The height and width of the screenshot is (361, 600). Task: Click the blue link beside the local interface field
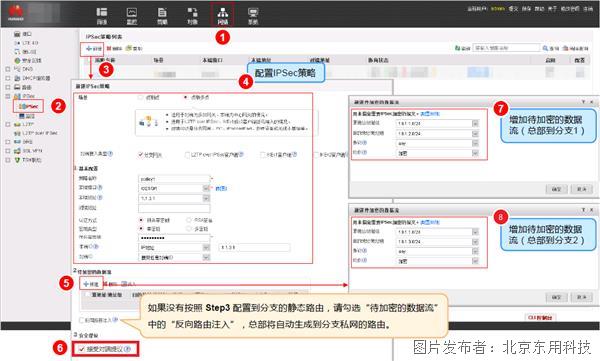[x=221, y=188]
